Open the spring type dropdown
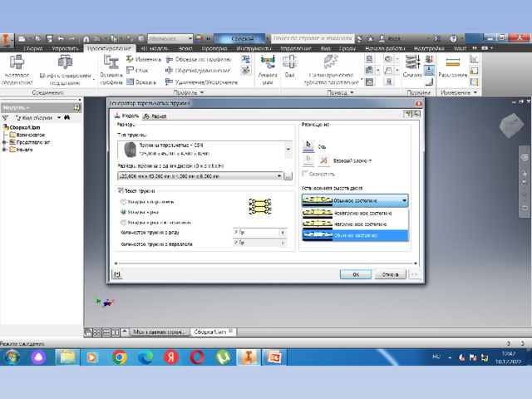The height and width of the screenshot is (399, 532). click(x=288, y=150)
